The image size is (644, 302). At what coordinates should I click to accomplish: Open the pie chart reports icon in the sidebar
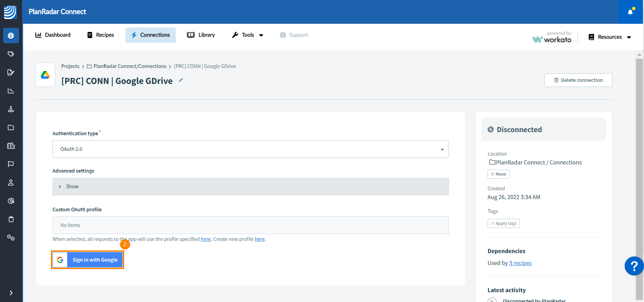[x=11, y=201]
